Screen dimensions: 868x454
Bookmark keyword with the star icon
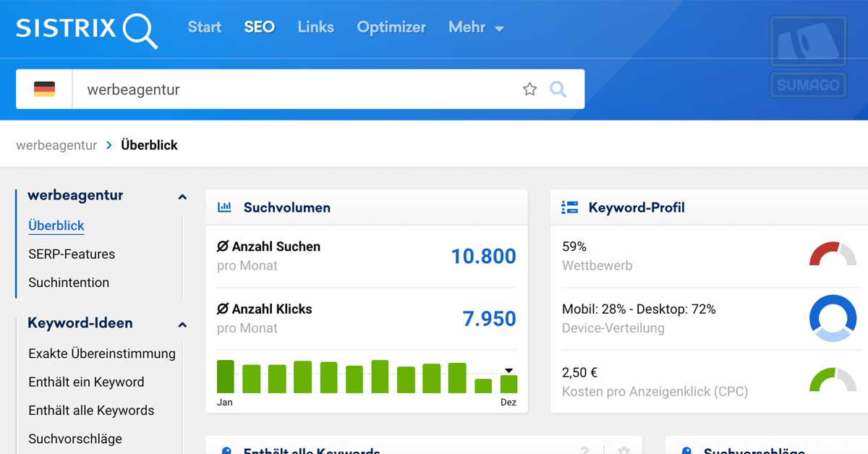click(x=530, y=89)
